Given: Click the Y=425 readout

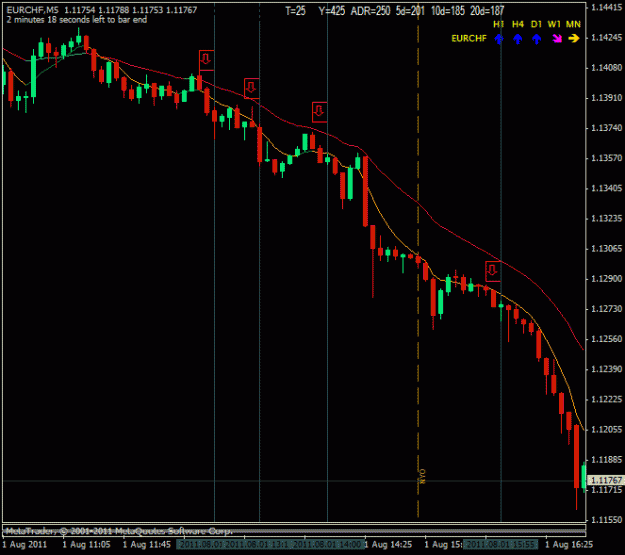Looking at the screenshot, I should (332, 11).
